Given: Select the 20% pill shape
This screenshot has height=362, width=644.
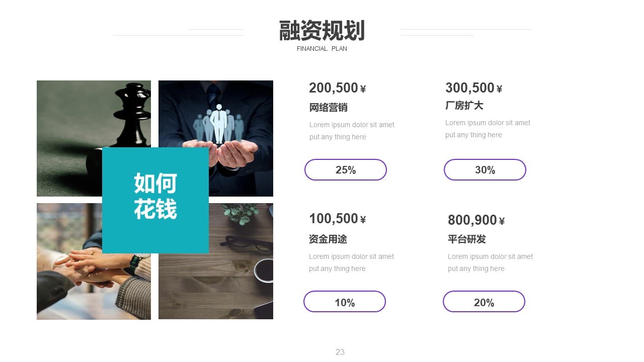Looking at the screenshot, I should pyautogui.click(x=484, y=302).
